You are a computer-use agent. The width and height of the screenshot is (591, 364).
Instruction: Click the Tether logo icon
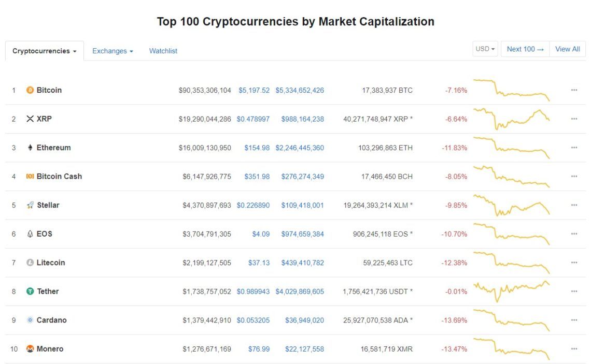[30, 292]
